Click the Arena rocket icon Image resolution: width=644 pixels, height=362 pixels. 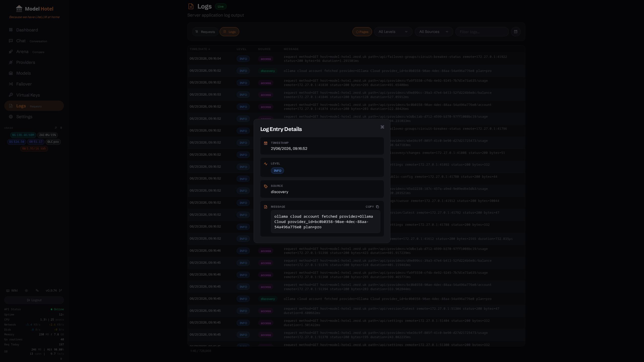point(11,52)
